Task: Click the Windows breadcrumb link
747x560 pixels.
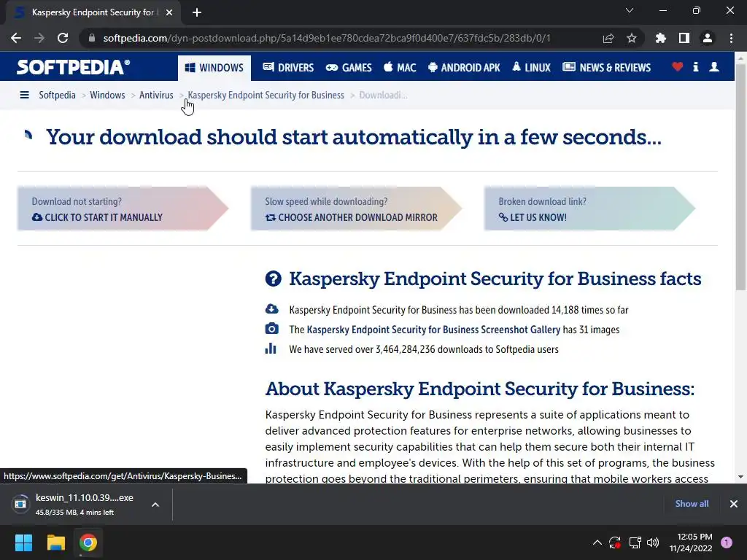Action: (107, 96)
